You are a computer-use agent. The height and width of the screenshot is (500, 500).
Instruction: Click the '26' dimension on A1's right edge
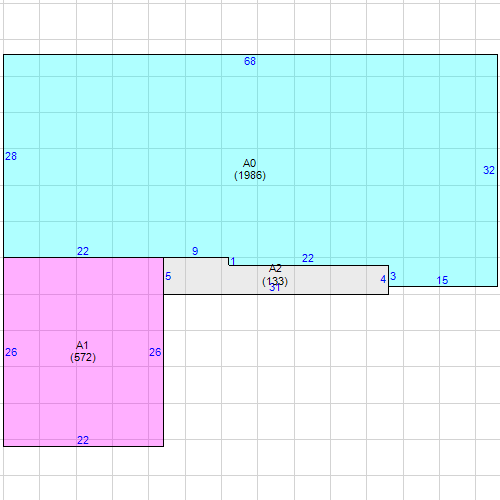(x=155, y=352)
